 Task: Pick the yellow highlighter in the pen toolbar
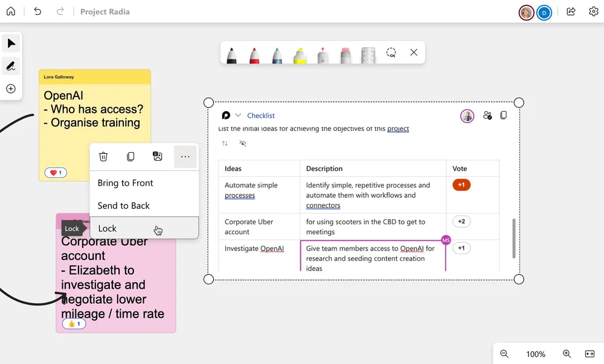pos(300,53)
